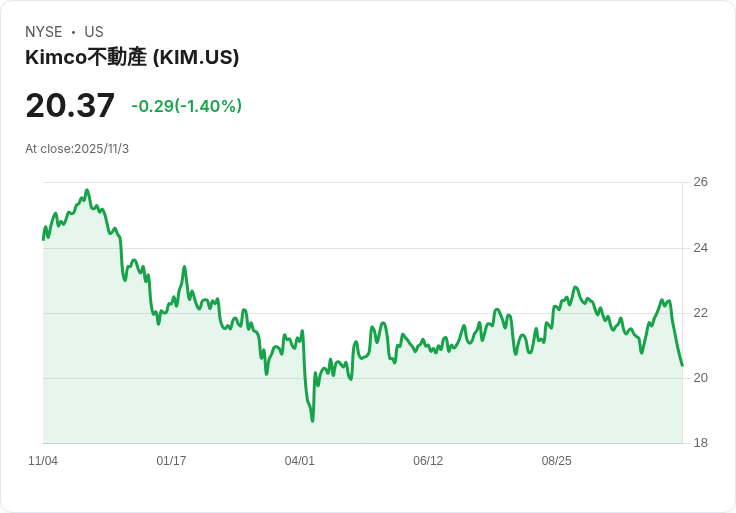Click the 22 price axis label
Screen dimensions: 736x513
click(700, 313)
